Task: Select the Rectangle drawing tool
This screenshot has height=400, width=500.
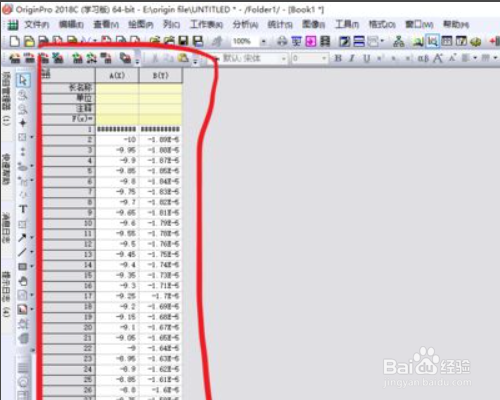Action: coord(22,266)
